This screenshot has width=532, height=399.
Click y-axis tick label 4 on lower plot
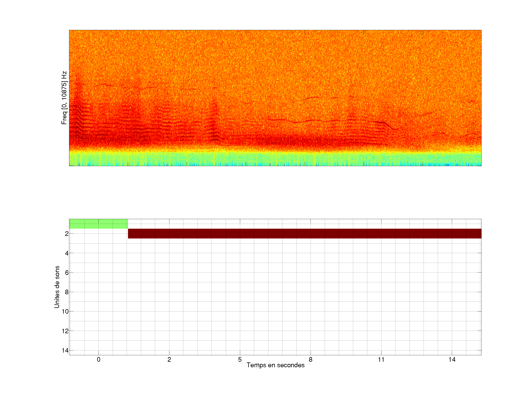[67, 253]
